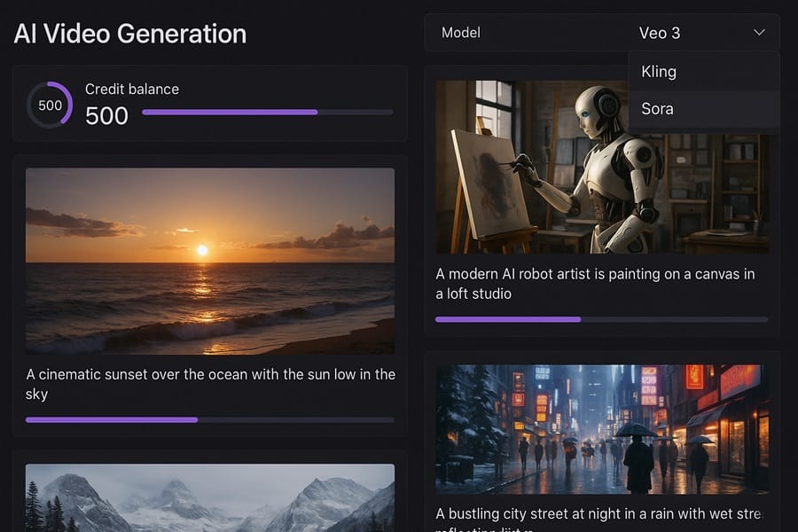
Task: Click the cinematic sunset prompt caption
Action: [x=210, y=384]
